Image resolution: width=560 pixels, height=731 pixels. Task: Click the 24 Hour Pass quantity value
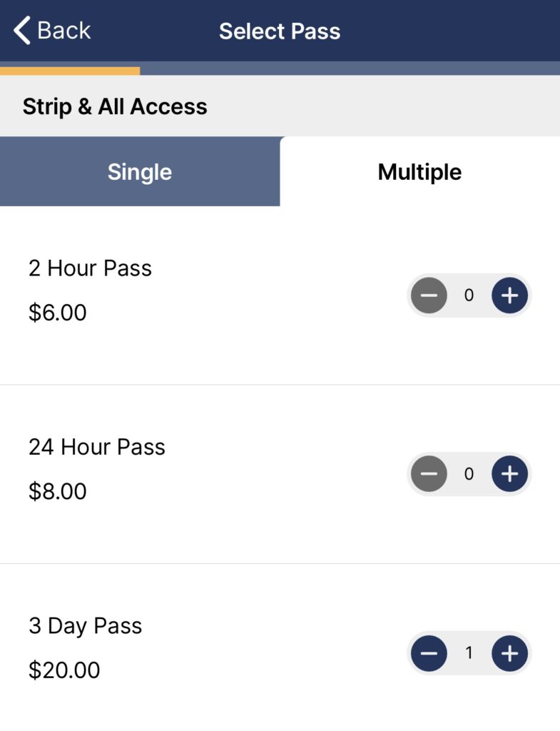click(469, 473)
